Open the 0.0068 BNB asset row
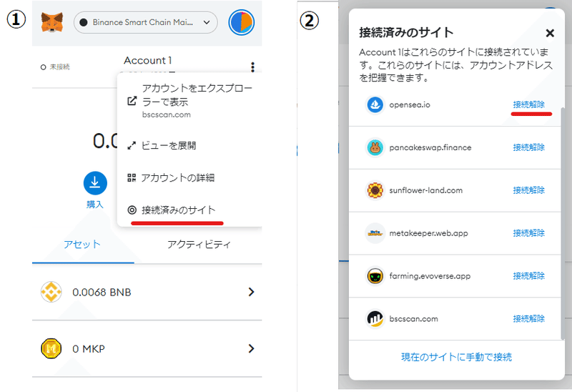 click(147, 292)
